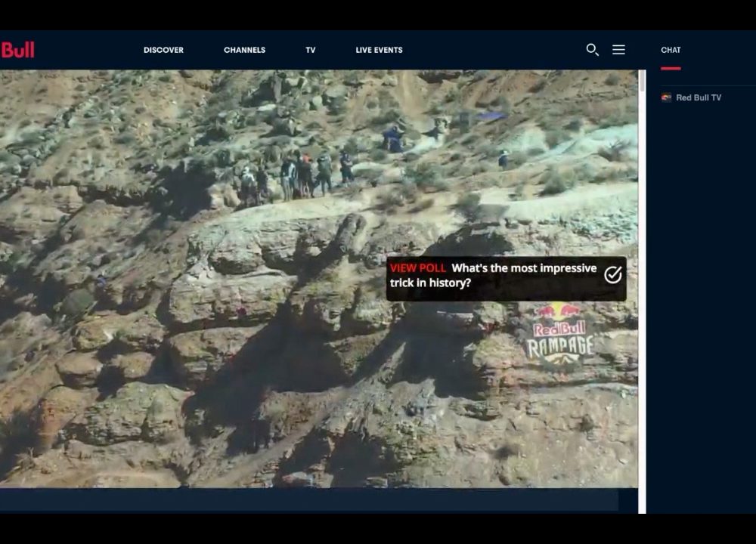Switch to the Chat tab
Image resolution: width=756 pixels, height=544 pixels.
[671, 50]
